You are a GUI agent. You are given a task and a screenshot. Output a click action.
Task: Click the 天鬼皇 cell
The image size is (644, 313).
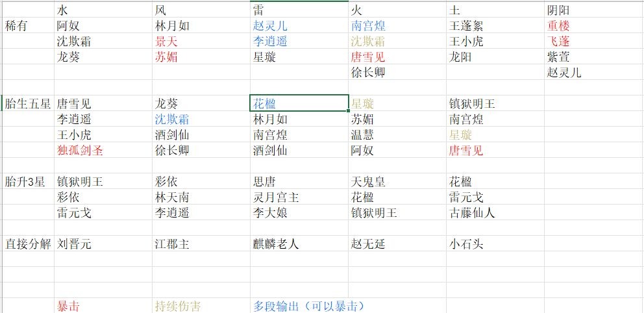pyautogui.click(x=397, y=182)
